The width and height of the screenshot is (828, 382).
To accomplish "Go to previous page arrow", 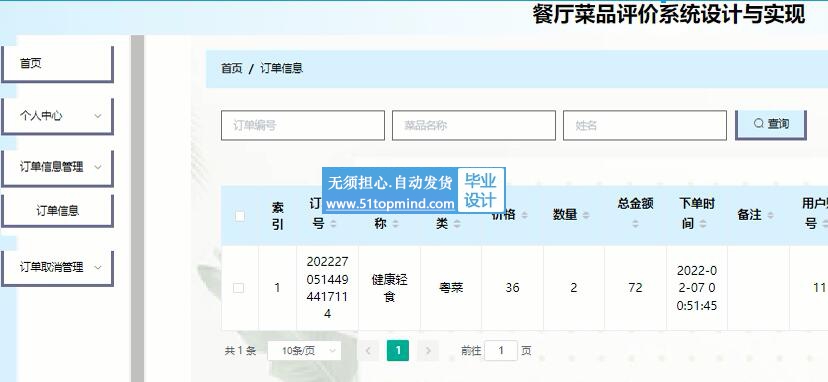I will point(368,351).
